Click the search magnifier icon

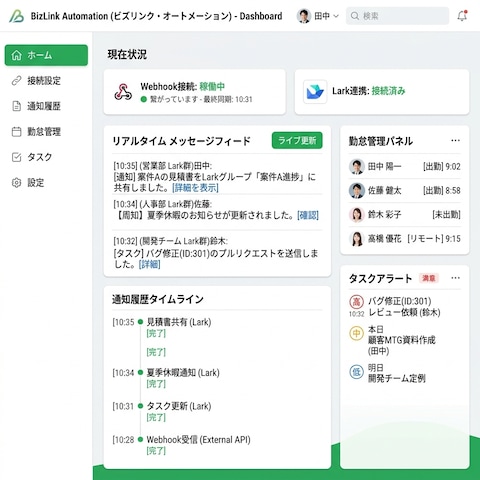(355, 16)
